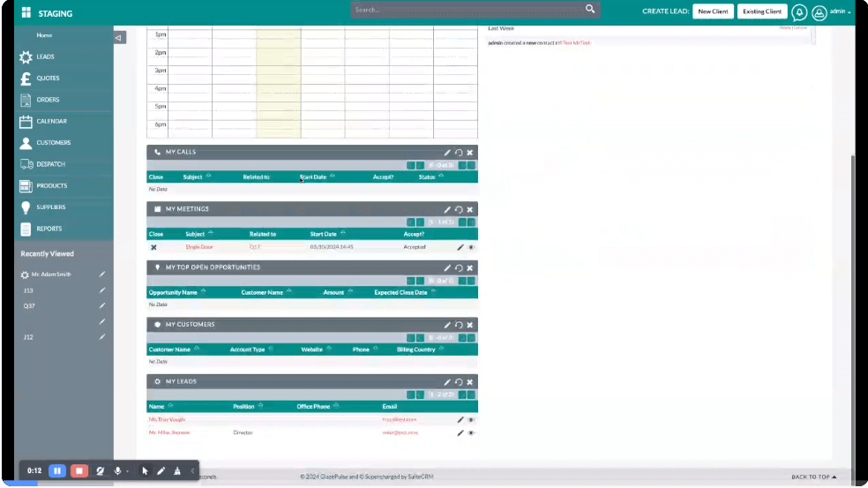Screen dimensions: 868x488
Task: Select the Reports menu item
Action: click(x=49, y=229)
